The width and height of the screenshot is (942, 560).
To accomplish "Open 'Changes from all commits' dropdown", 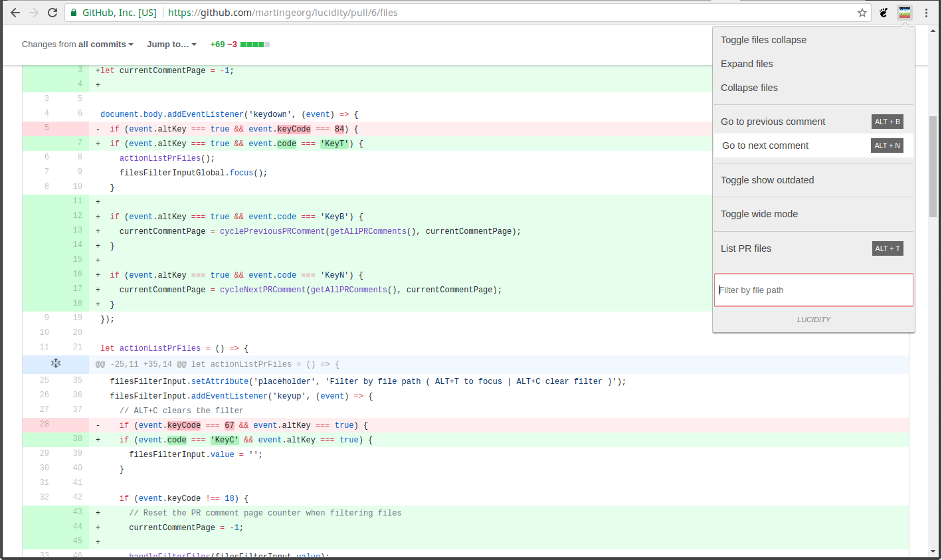I will [77, 45].
